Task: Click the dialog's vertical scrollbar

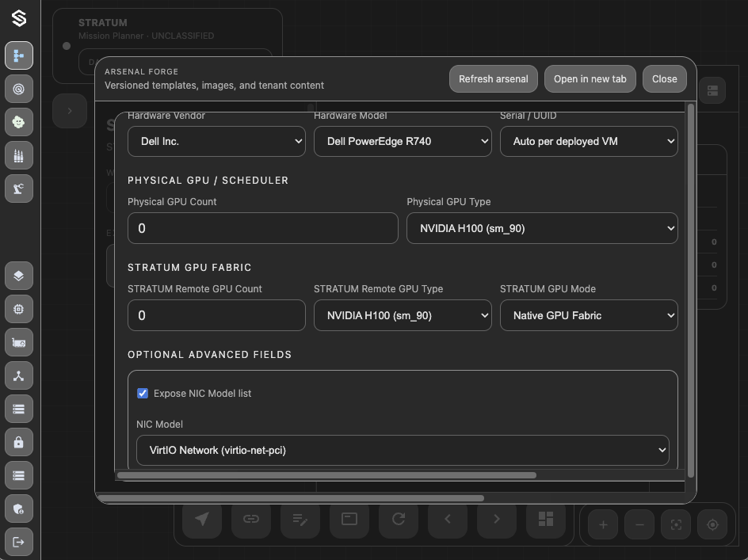Action: tap(691, 291)
